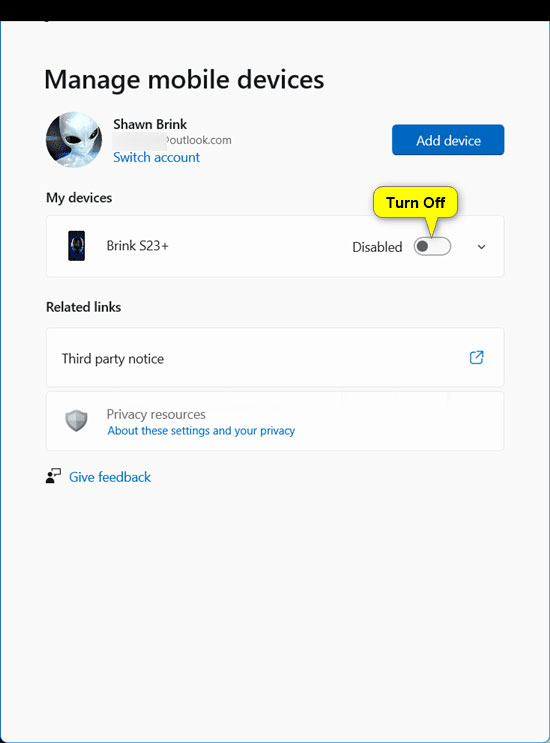This screenshot has width=550, height=743.
Task: Select the Shawn Brink account name
Action: click(x=150, y=124)
